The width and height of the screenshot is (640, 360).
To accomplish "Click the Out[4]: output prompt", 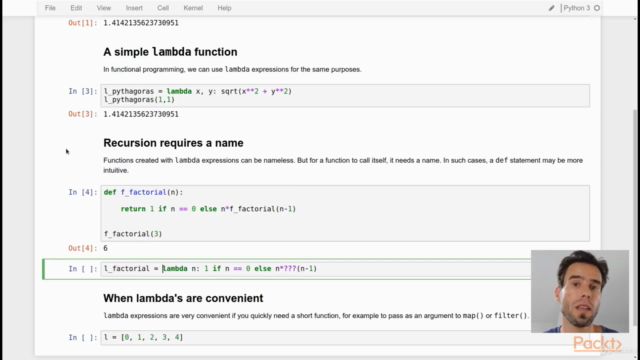I will [83, 248].
